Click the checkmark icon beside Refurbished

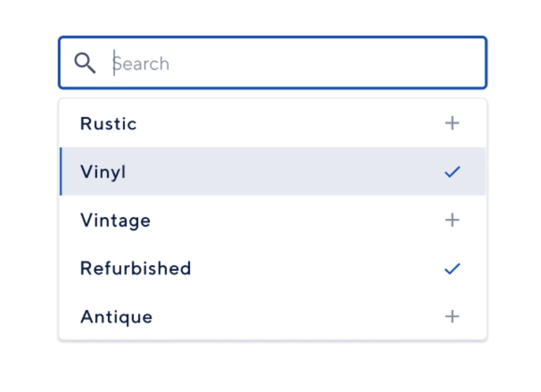coord(452,269)
